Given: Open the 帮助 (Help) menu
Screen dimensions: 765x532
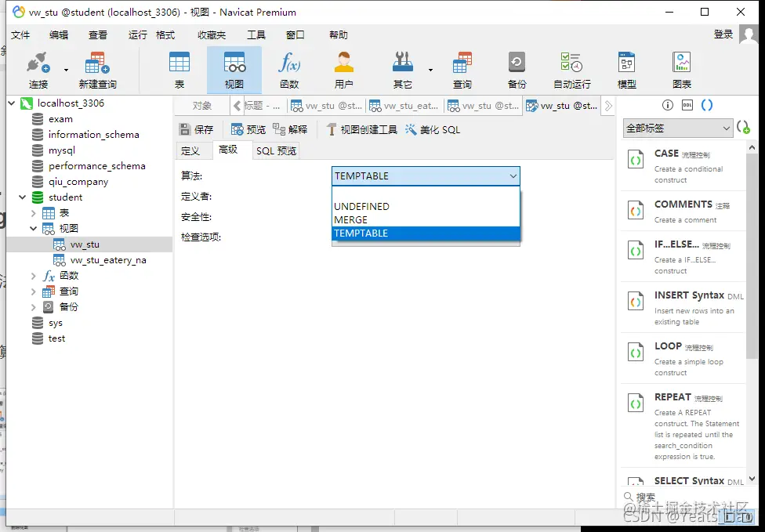Looking at the screenshot, I should 338,34.
